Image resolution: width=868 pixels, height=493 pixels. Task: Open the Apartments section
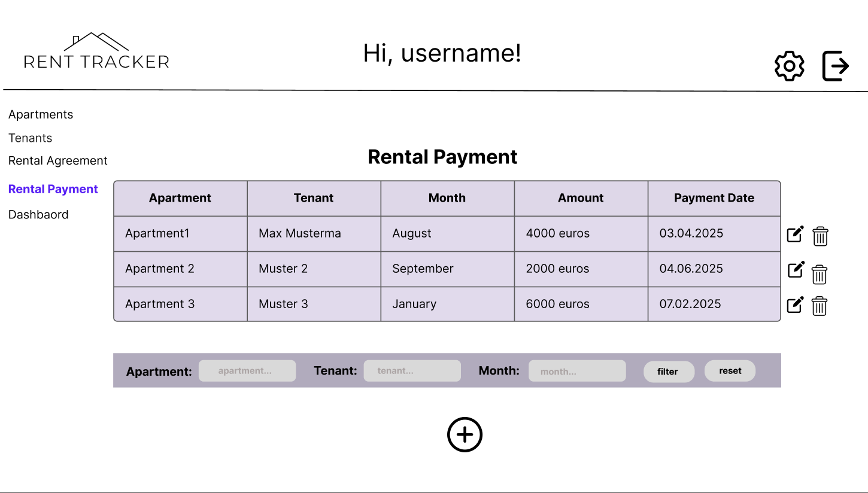[41, 114]
